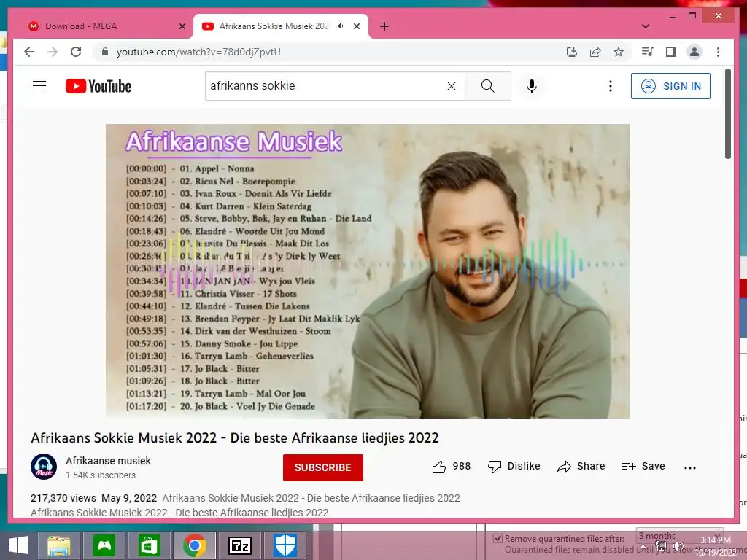
Task: Click the lock icon in address bar
Action: click(x=105, y=52)
